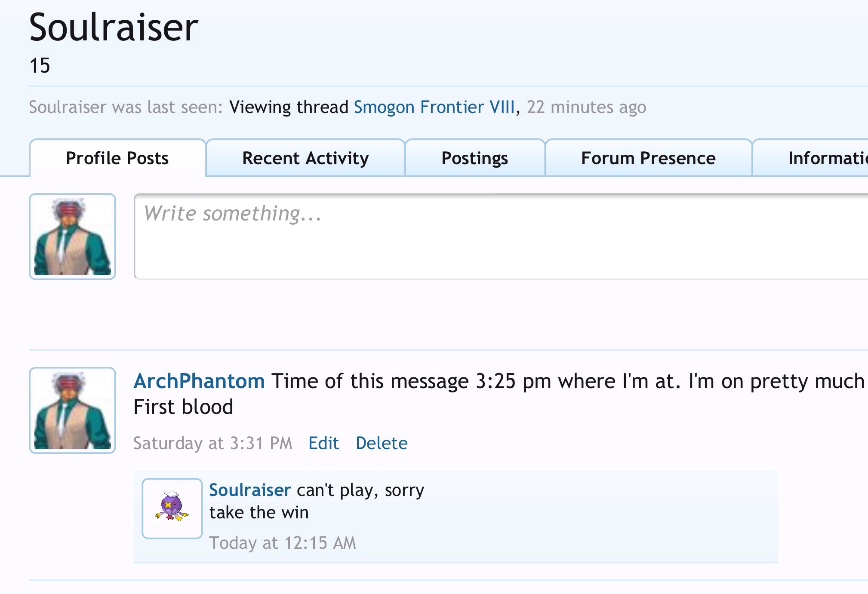Open Soulraiser username link in the reply

(250, 490)
